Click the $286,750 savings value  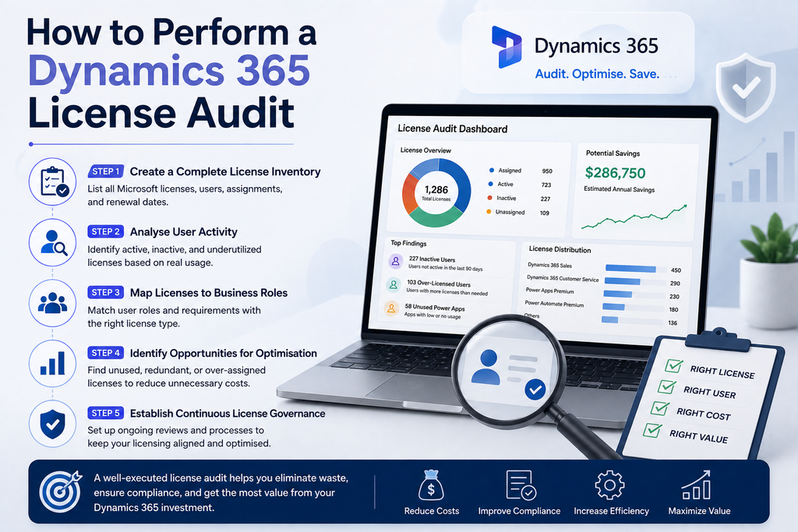coord(615,173)
